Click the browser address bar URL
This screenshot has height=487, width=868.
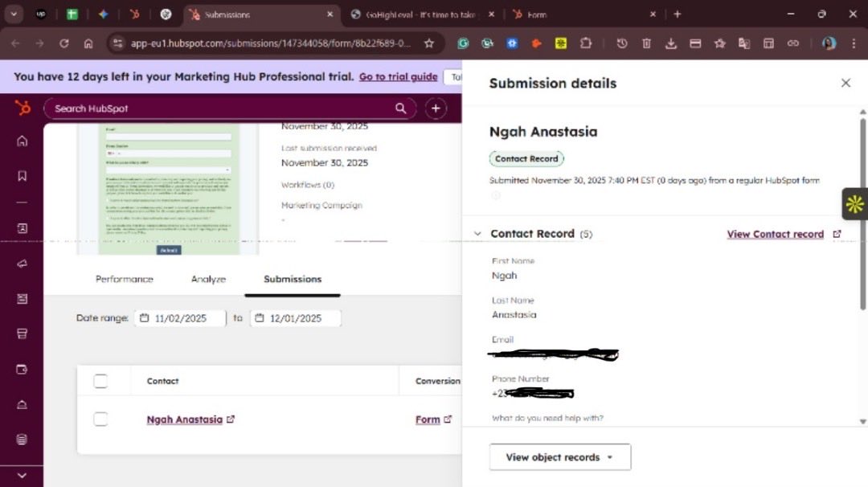[270, 43]
